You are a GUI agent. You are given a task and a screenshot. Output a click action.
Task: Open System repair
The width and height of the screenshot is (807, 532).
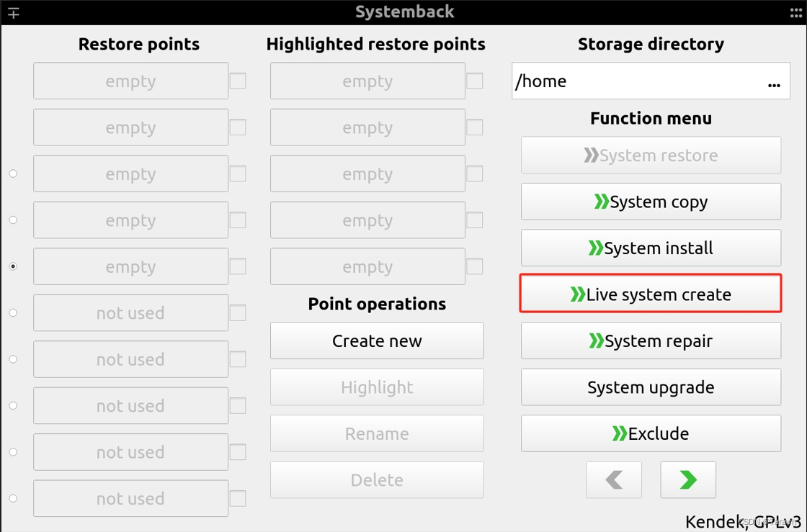click(x=650, y=341)
